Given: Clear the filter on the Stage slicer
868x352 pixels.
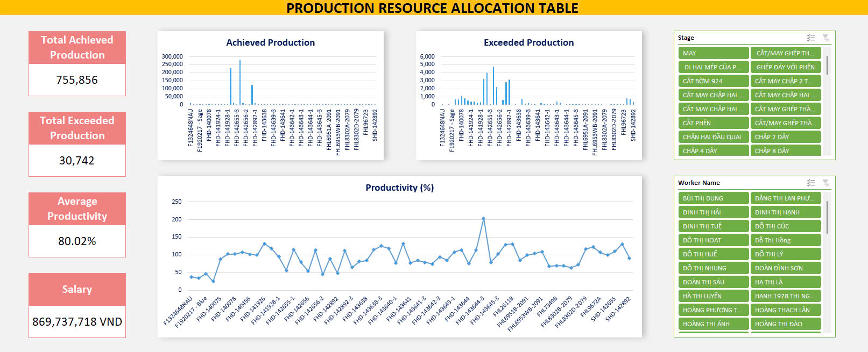Looking at the screenshot, I should click(x=826, y=38).
